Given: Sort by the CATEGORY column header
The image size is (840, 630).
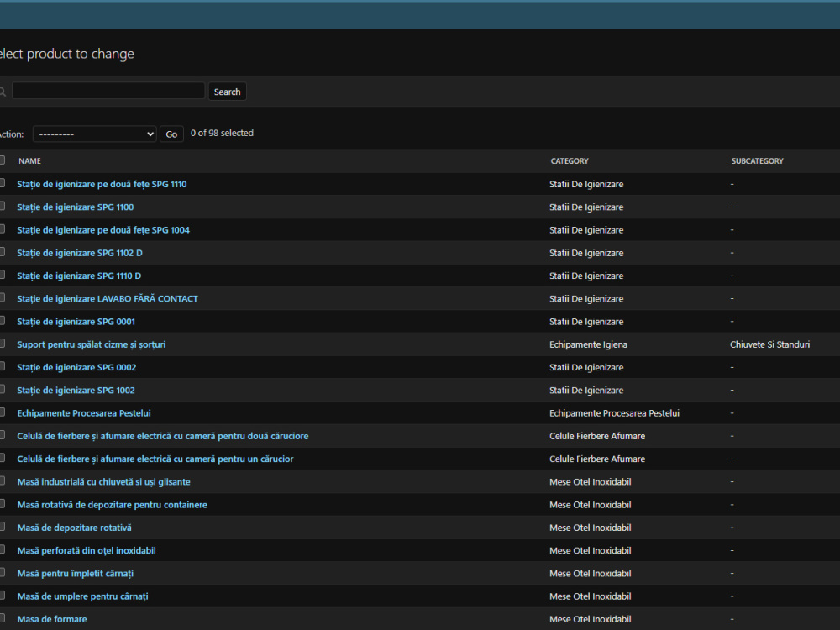Looking at the screenshot, I should pyautogui.click(x=570, y=160).
